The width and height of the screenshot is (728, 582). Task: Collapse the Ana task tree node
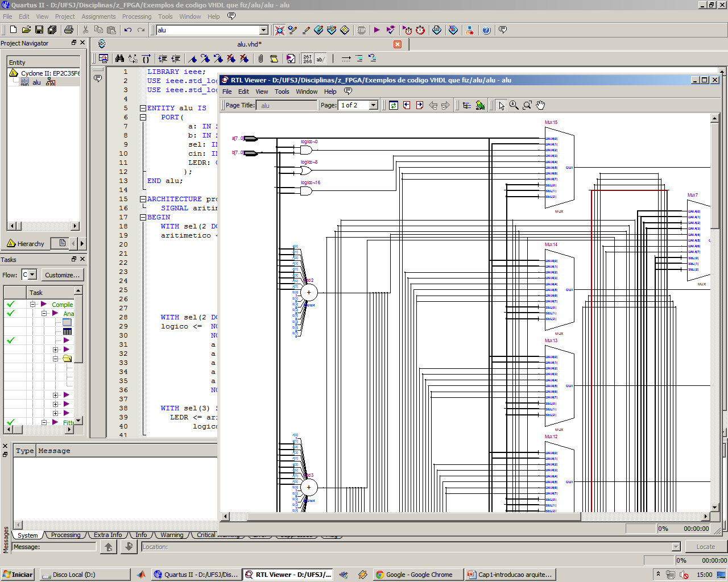click(x=44, y=313)
